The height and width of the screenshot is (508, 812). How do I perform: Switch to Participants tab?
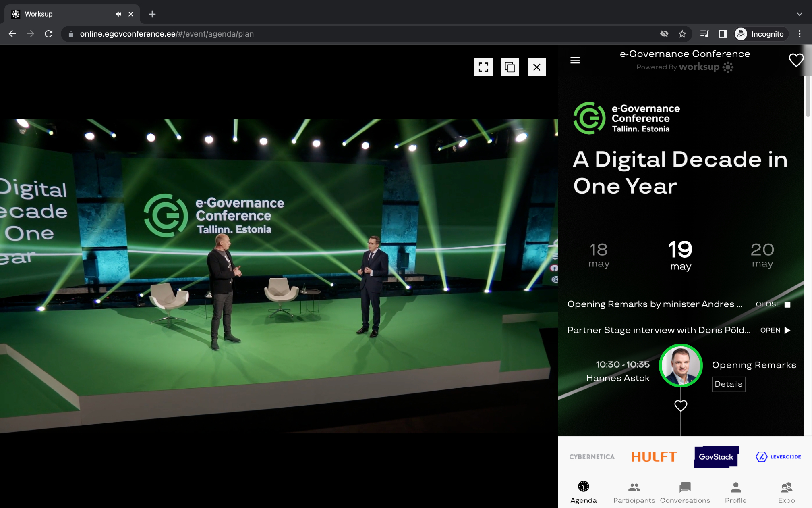point(634,492)
